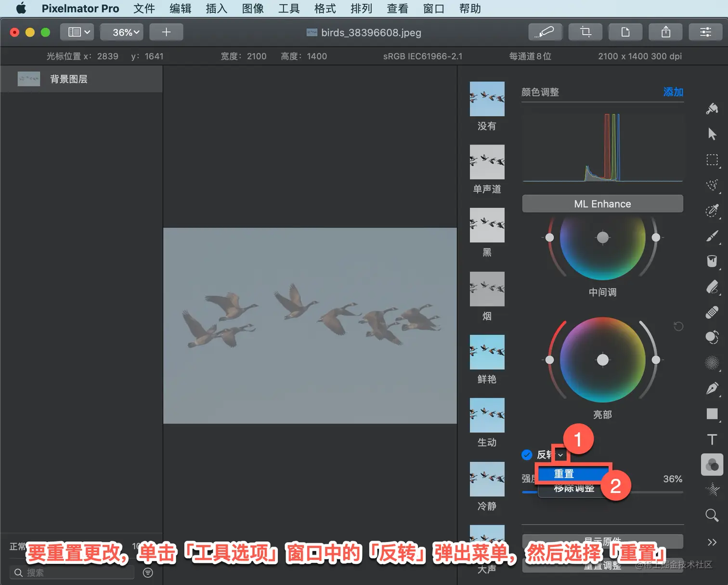Select the Arrange arrow tool
This screenshot has height=585, width=728.
pyautogui.click(x=712, y=134)
